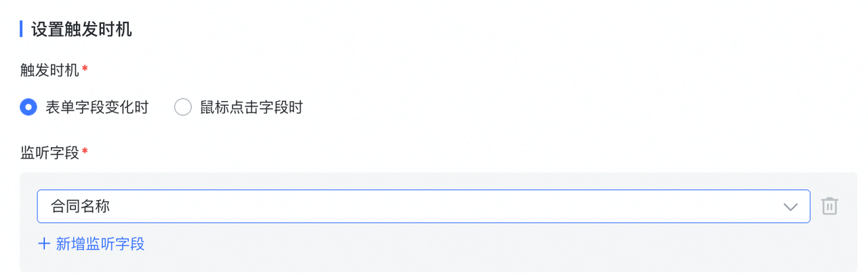Click the gray panel below 新增监听字段
The height and width of the screenshot is (276, 868).
[434, 263]
